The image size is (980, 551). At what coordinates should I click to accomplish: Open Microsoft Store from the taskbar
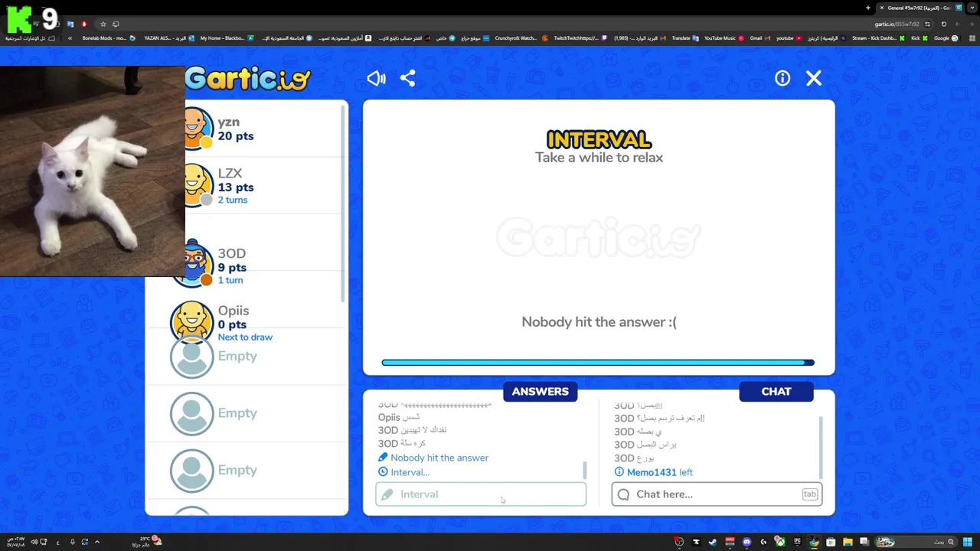click(831, 542)
